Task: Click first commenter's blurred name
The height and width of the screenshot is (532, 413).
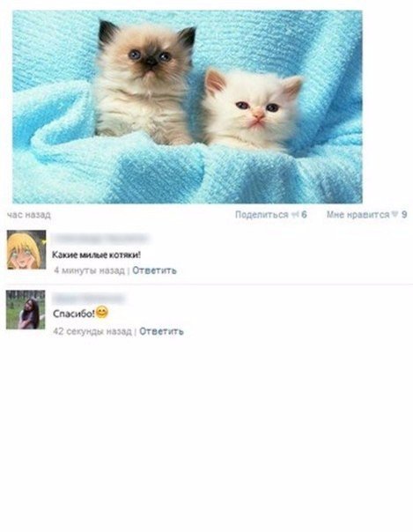Action: pos(100,238)
